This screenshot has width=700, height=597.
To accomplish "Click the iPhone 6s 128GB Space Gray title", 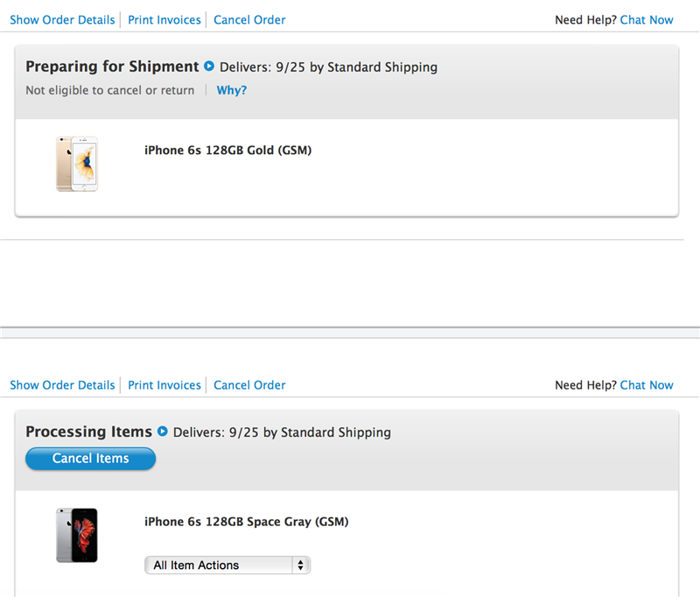I will click(246, 522).
